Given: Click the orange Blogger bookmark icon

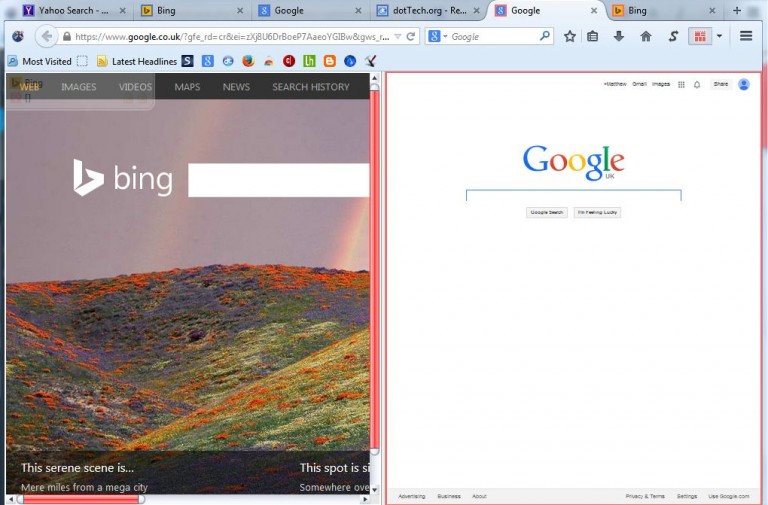Looking at the screenshot, I should (x=330, y=61).
